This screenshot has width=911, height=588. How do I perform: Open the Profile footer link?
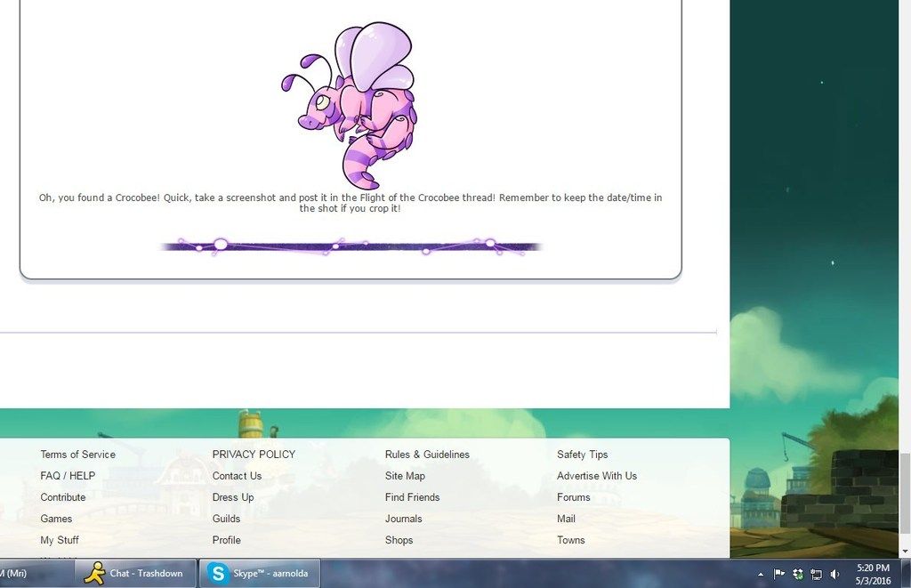tap(227, 540)
